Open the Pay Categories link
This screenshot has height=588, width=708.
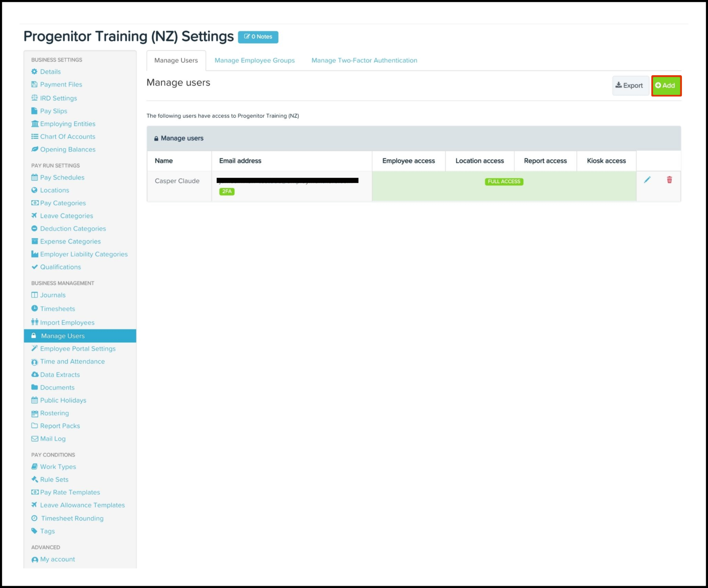[x=63, y=203]
